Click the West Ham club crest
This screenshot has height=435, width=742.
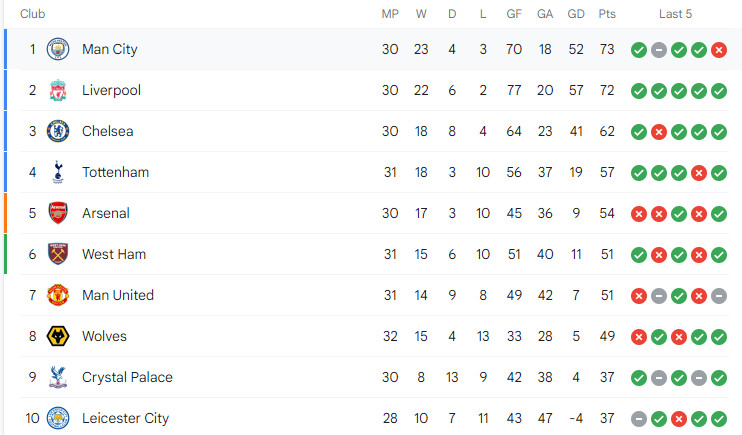coord(57,254)
